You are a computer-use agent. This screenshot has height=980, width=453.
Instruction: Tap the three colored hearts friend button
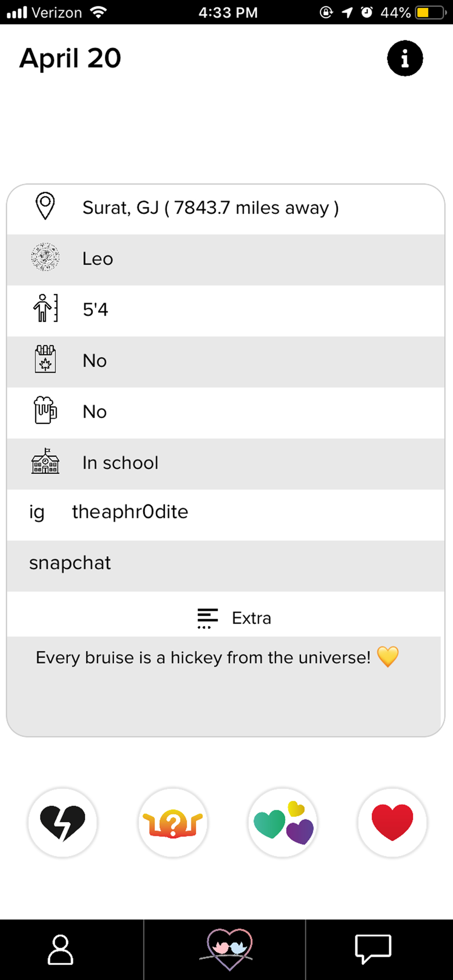pyautogui.click(x=283, y=823)
